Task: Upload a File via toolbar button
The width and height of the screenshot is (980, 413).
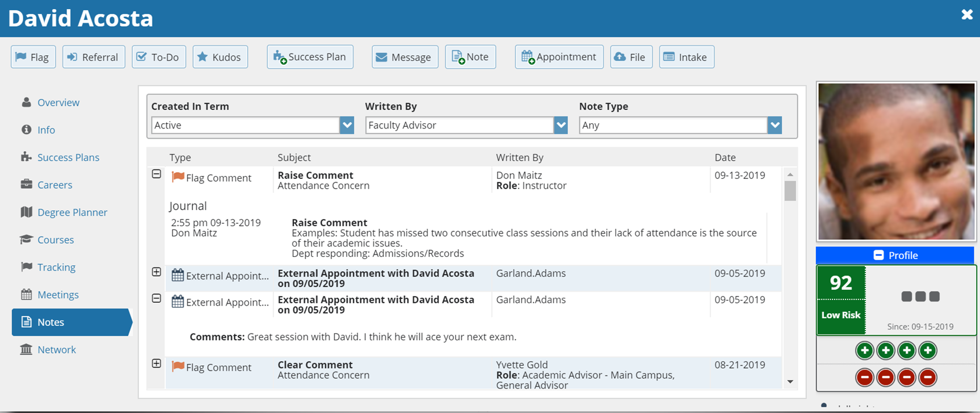Action: (631, 57)
